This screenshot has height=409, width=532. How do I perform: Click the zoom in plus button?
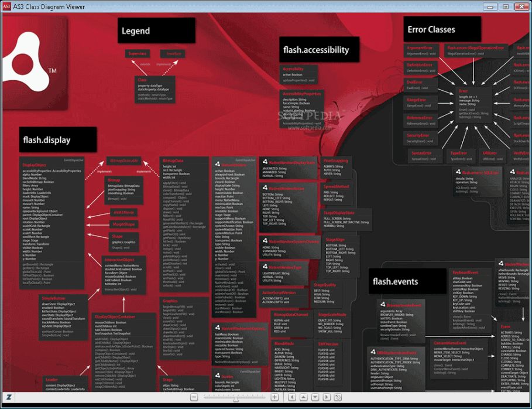(274, 397)
